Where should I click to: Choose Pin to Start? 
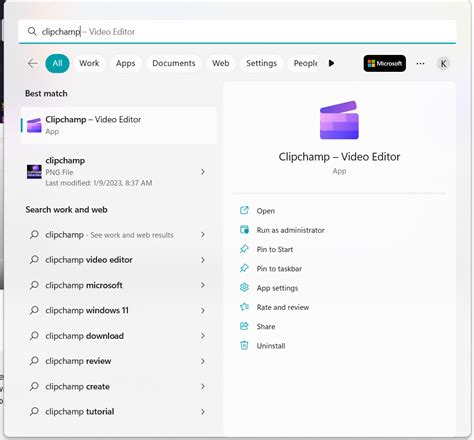(275, 249)
